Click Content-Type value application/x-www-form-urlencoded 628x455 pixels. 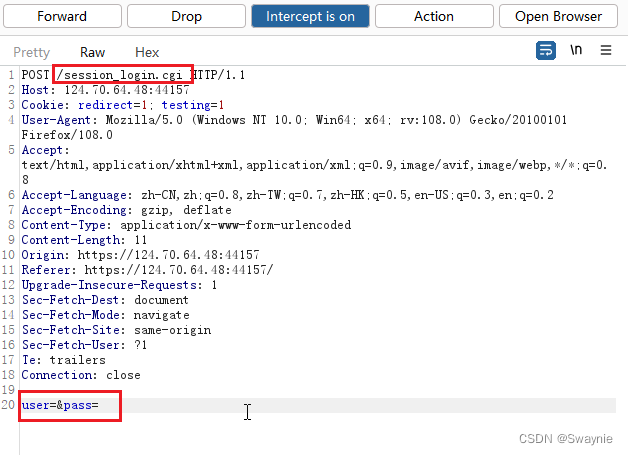(x=236, y=225)
